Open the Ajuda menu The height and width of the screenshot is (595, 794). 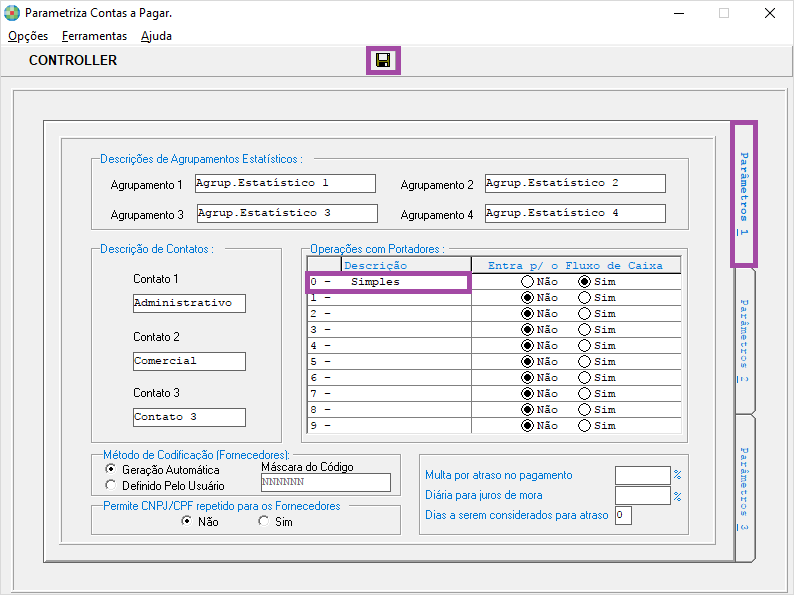pos(156,36)
